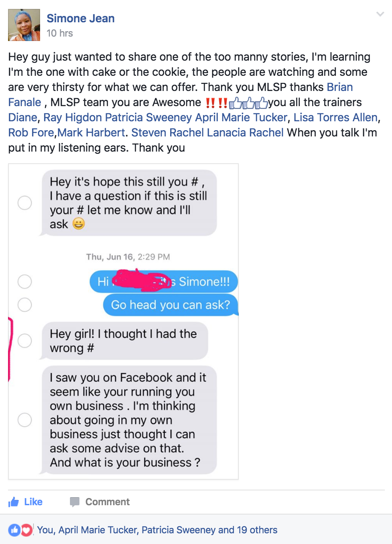Select the circle beside the first gray message

pos(24,203)
